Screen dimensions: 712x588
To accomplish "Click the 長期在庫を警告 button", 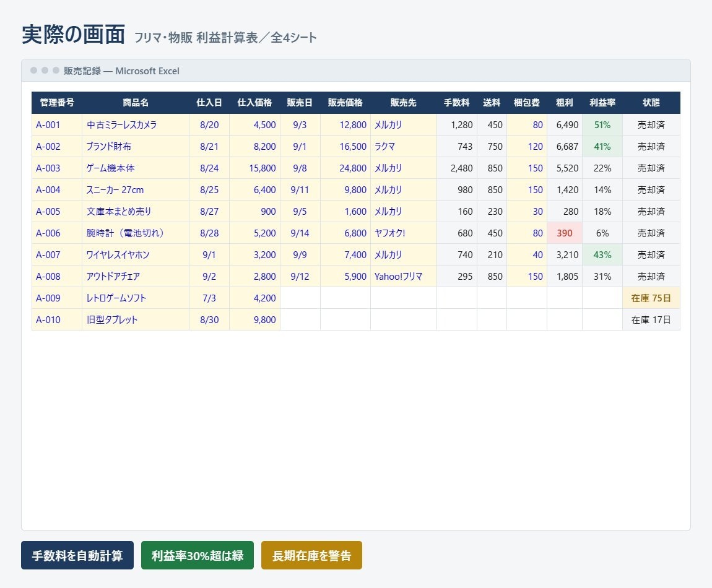I will pos(311,555).
